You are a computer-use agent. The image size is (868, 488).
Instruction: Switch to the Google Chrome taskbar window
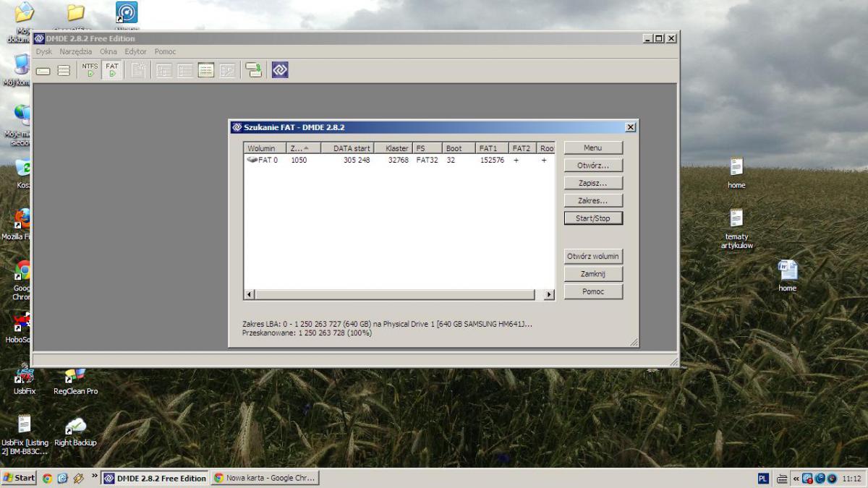(x=265, y=478)
